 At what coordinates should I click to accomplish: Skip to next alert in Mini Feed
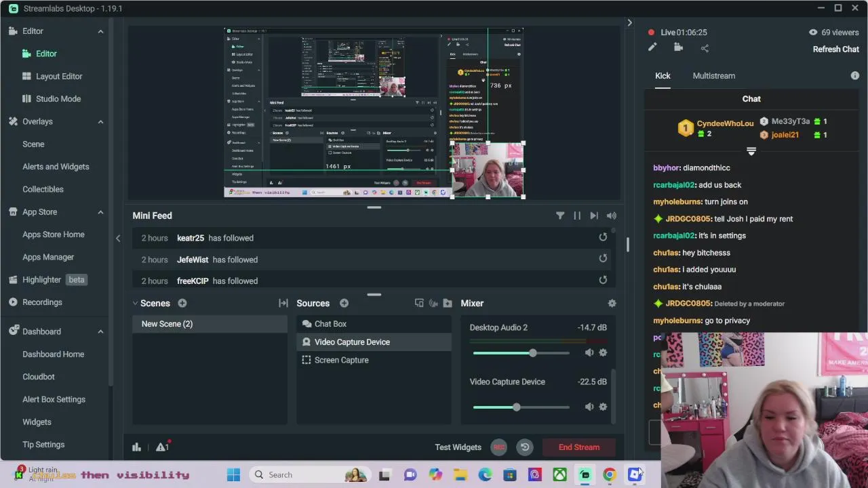[594, 216]
